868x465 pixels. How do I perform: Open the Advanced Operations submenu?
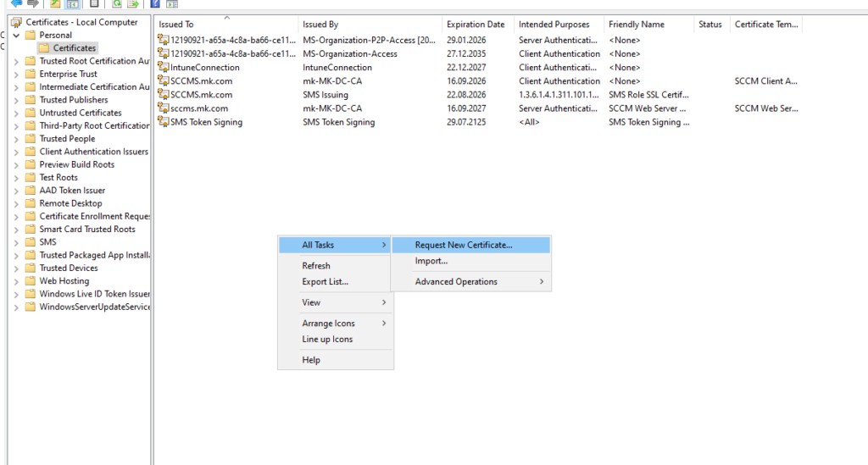click(456, 282)
